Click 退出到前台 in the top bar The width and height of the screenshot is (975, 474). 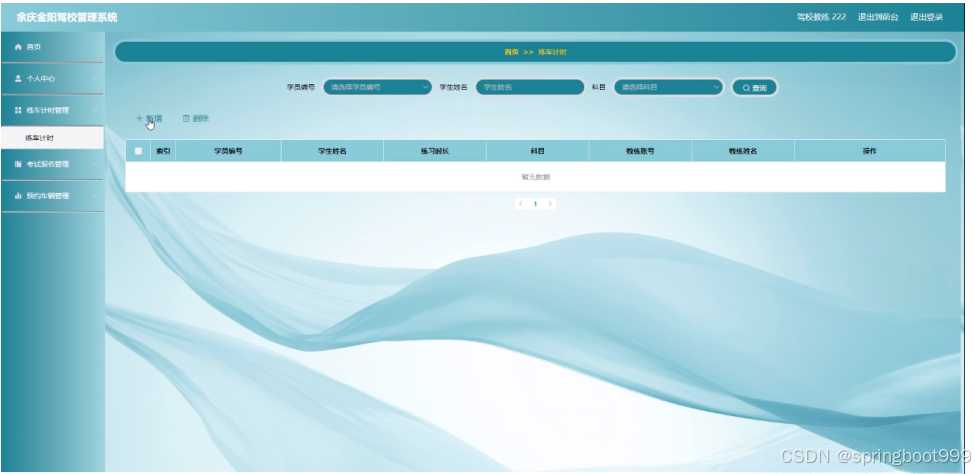(878, 17)
